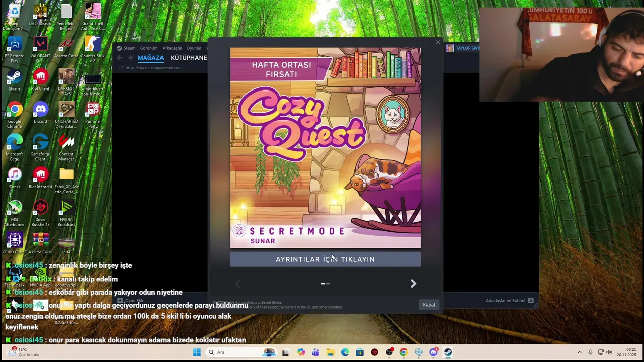Open the Yeni Metin Belgesi text file
The height and width of the screenshot is (362, 644).
(66, 17)
